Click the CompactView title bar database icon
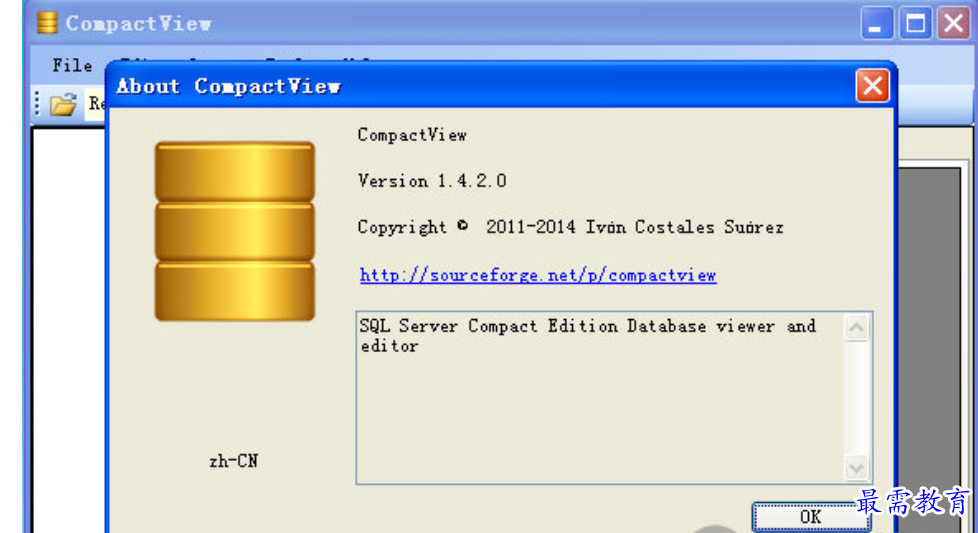The width and height of the screenshot is (978, 533). [x=47, y=22]
